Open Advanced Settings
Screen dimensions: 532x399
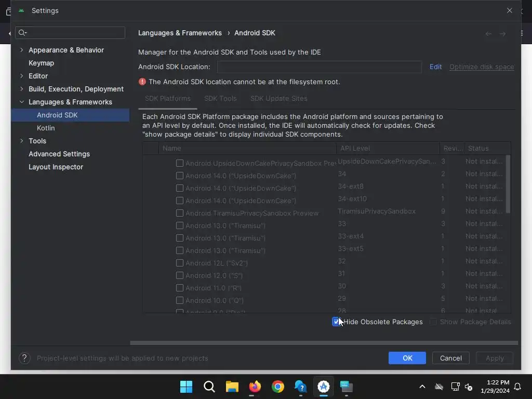click(x=59, y=154)
